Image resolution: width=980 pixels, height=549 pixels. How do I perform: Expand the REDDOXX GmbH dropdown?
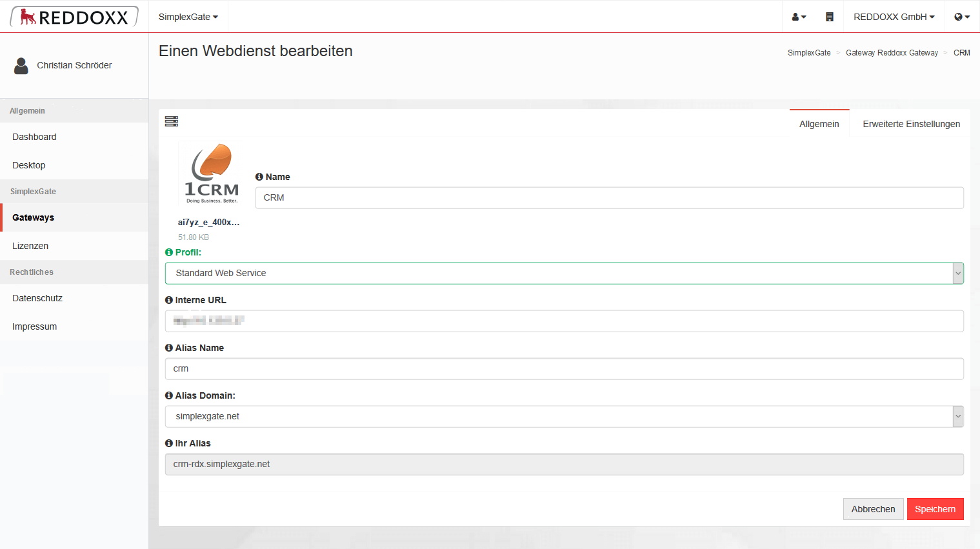tap(894, 17)
